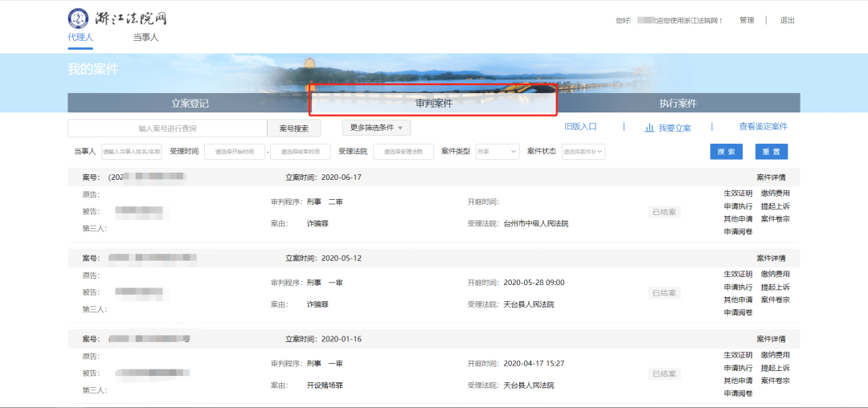Click the bar chart icon beside 我要立案
The height and width of the screenshot is (408, 868).
click(x=650, y=128)
